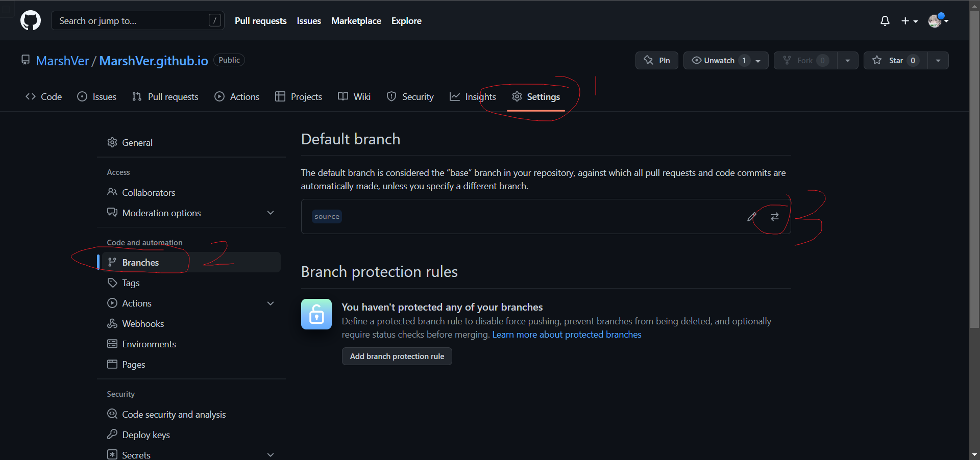Viewport: 980px width, 460px height.
Task: Expand the Actions settings submenu
Action: tap(271, 303)
